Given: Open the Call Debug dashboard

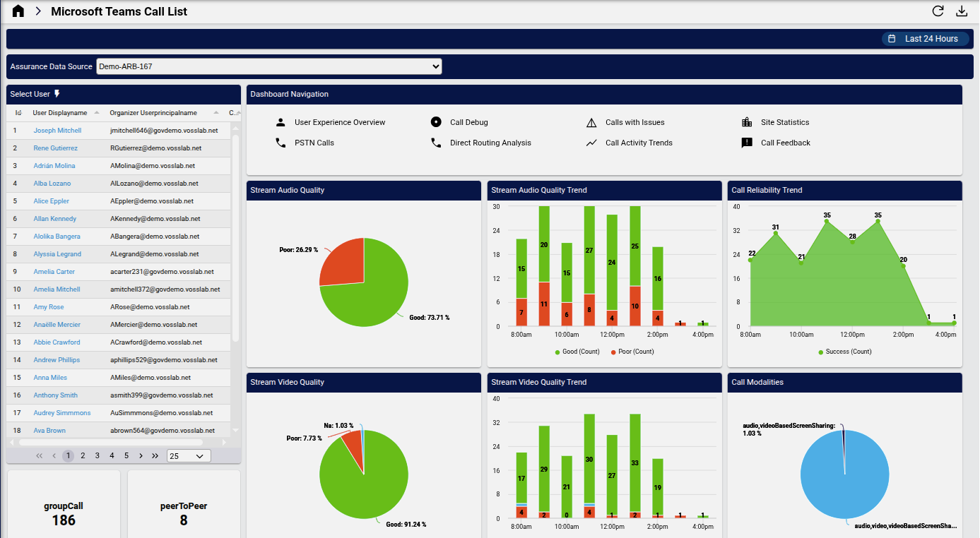Looking at the screenshot, I should point(469,122).
